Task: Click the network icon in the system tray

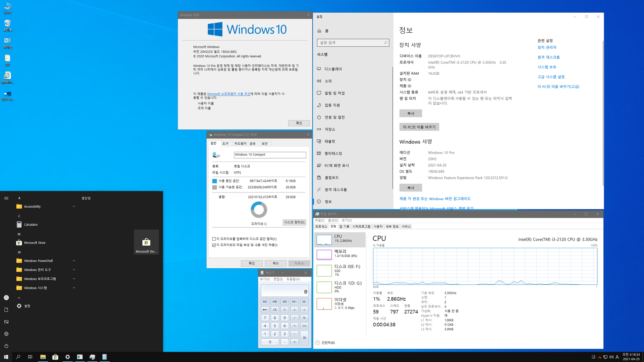Action: pyautogui.click(x=606, y=357)
